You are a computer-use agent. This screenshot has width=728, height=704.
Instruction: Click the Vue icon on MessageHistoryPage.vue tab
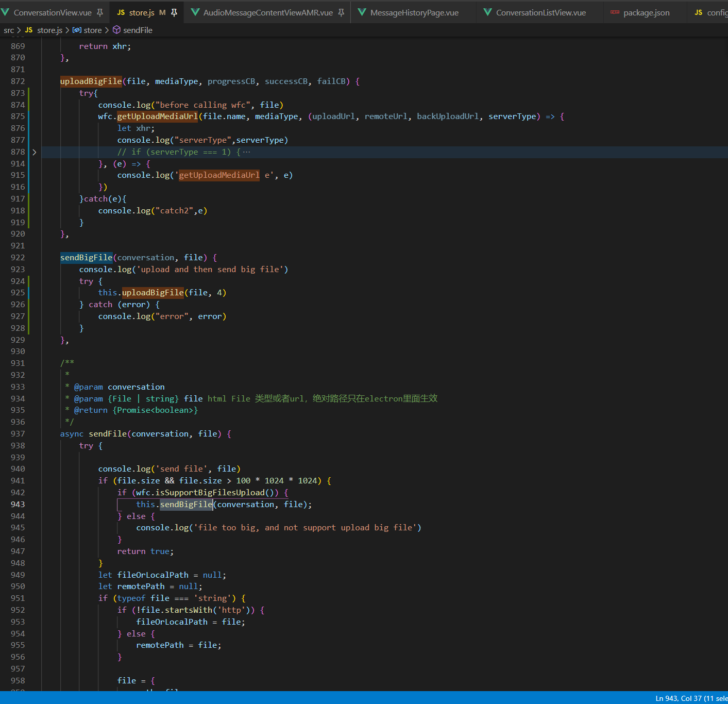click(x=361, y=12)
